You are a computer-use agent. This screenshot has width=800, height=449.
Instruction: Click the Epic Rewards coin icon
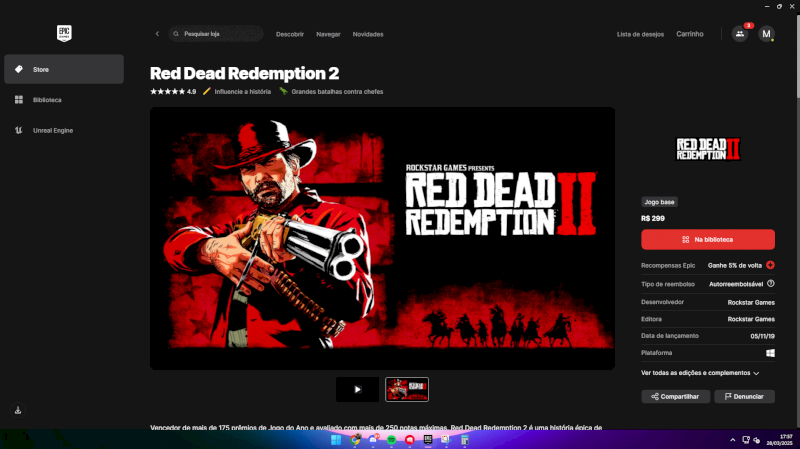(770, 265)
